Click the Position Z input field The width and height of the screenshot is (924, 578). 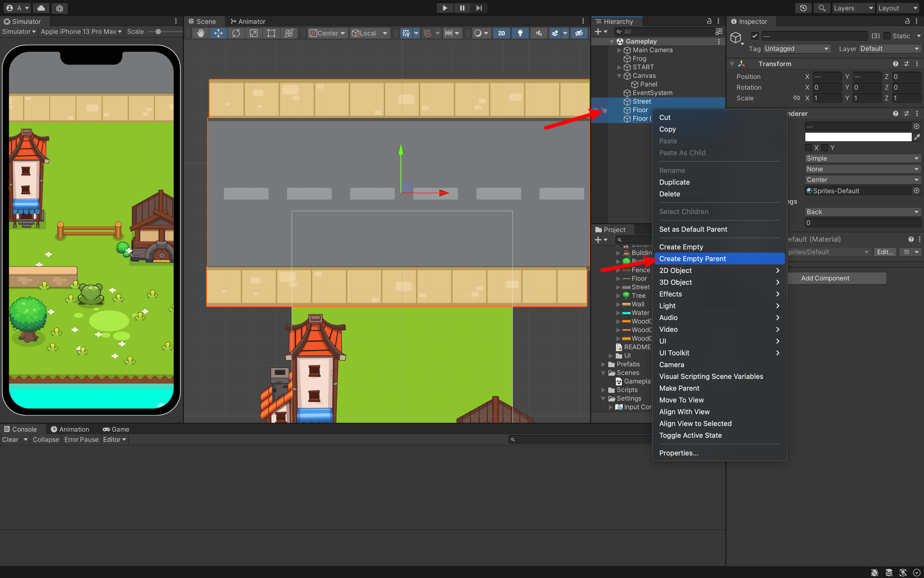[x=907, y=77]
